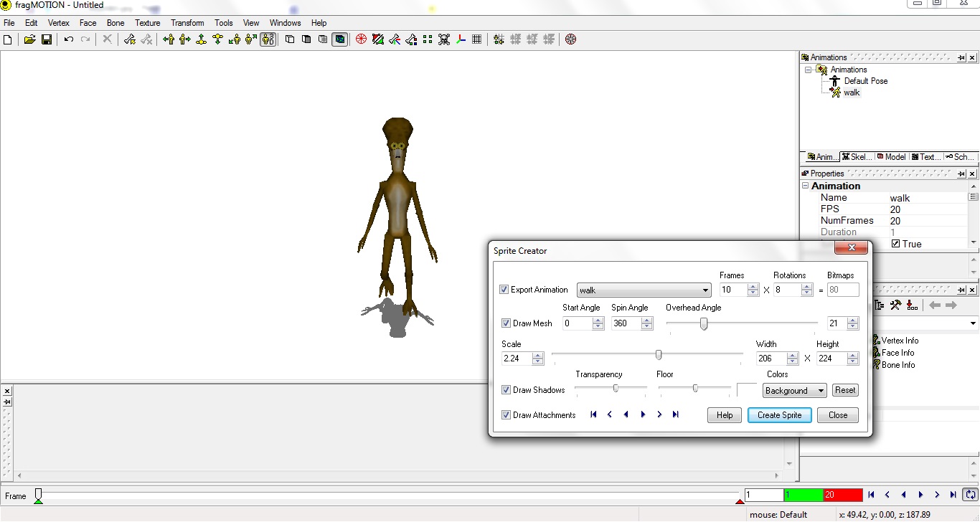Click the Reset colors button
Screen dimensions: 980x522
[845, 390]
